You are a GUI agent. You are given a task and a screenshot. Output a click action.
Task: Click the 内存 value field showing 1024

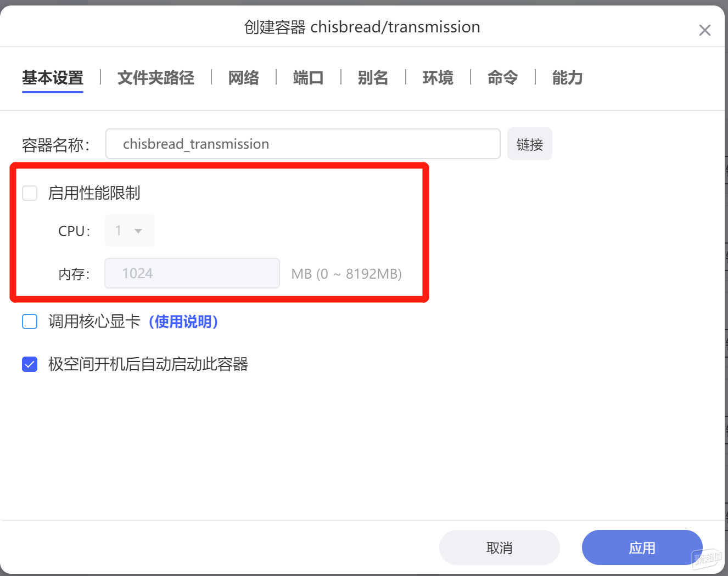click(192, 273)
